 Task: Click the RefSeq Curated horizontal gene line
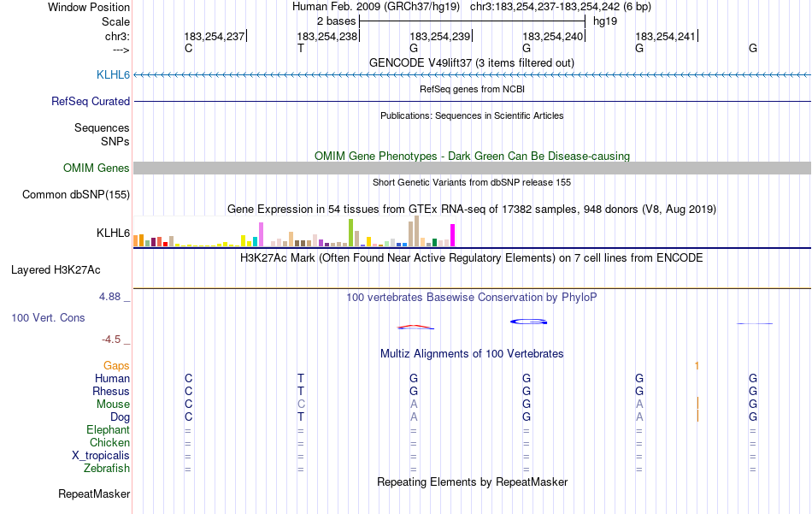pyautogui.click(x=473, y=101)
